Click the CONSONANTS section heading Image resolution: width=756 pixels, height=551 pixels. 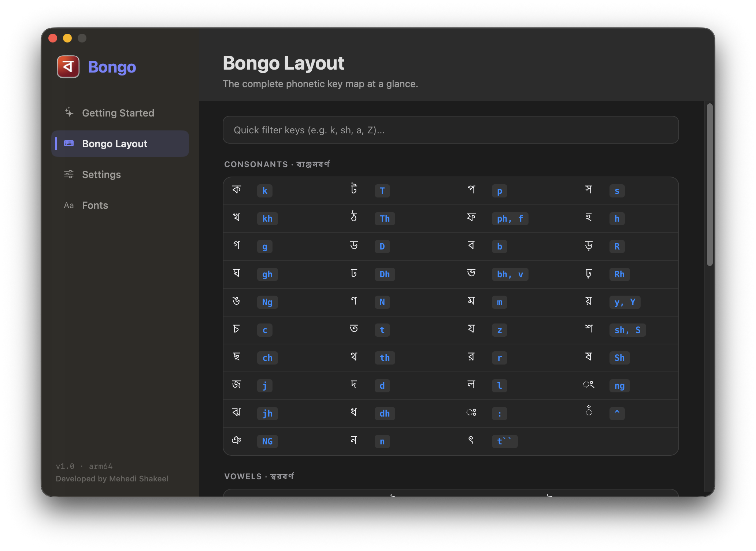277,164
